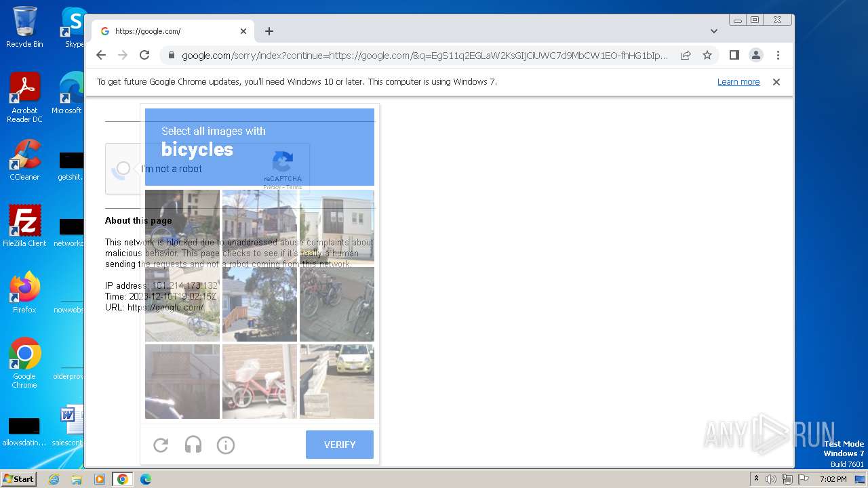Switch to the https://google.com/ tab
Image resolution: width=868 pixels, height=488 pixels.
(173, 31)
